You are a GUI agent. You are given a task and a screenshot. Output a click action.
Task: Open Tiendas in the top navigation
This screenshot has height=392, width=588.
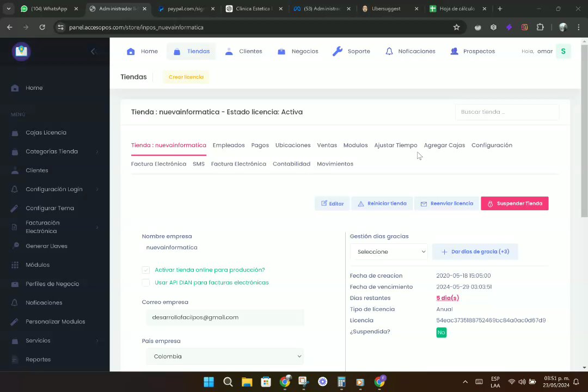point(191,51)
